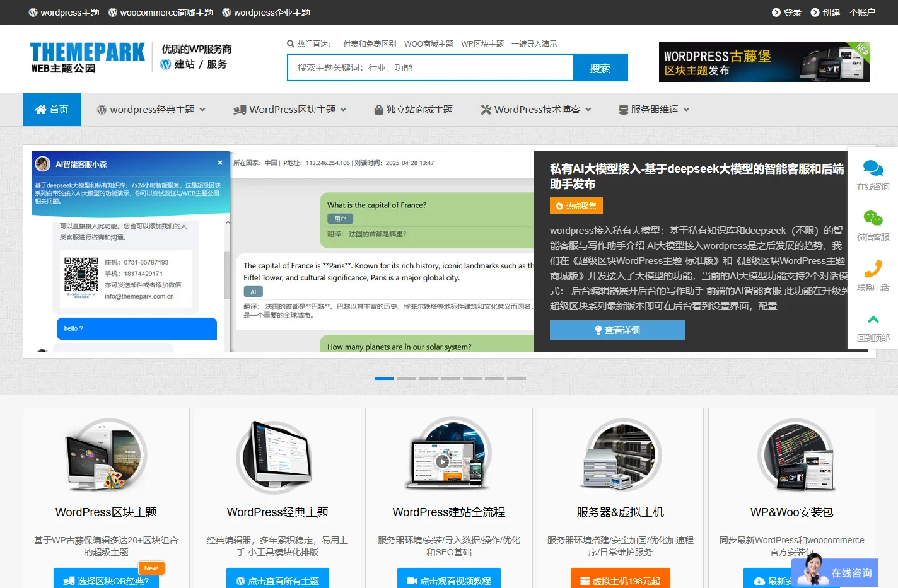Click the 虚拟主机198元起 button
Screen dimensions: 898x588
click(621, 579)
